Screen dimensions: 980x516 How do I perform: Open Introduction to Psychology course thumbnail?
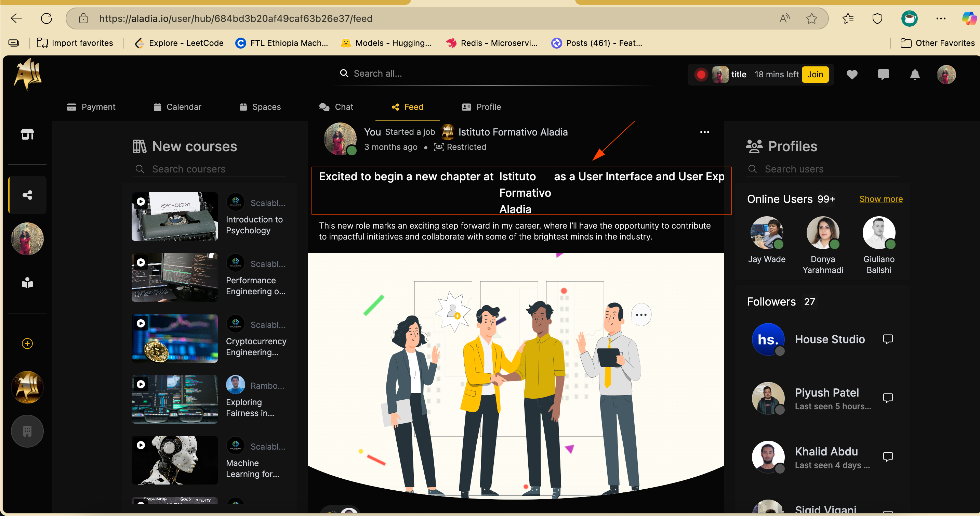click(x=175, y=217)
